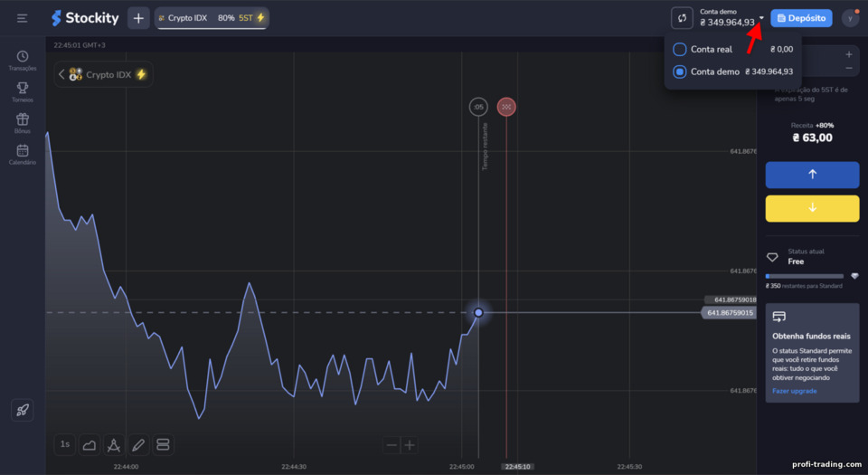Open the indicators compass tool
868x475 pixels.
click(x=114, y=444)
